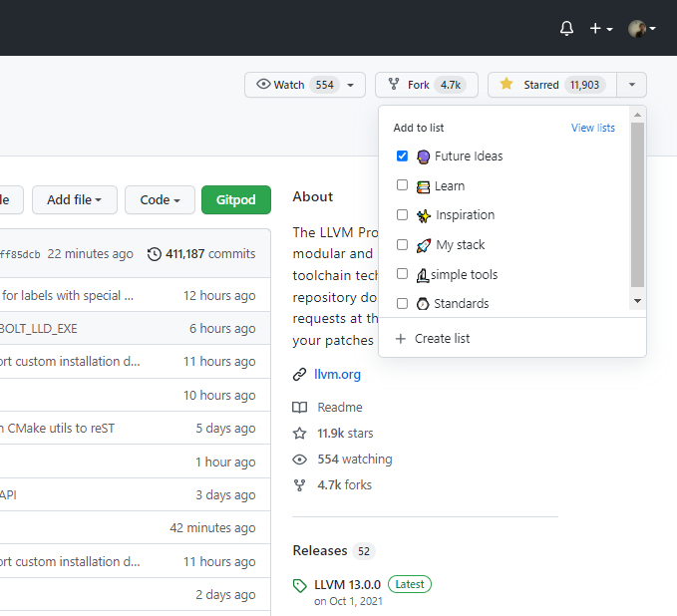
Task: Check the simple tools list
Action: [402, 274]
